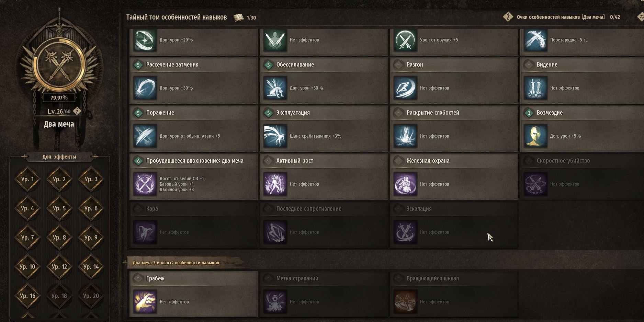Click the Эксплуатация skill icon
Screen dimensions: 644x322
pos(275,136)
